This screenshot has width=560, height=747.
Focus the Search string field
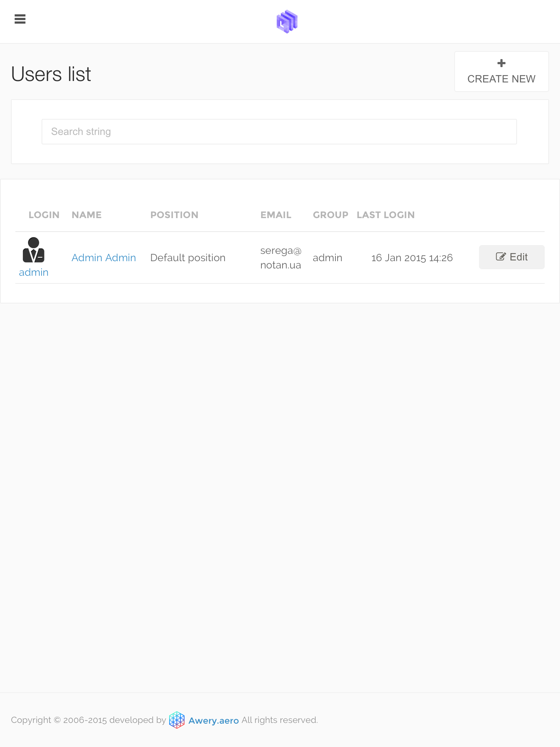pos(279,132)
